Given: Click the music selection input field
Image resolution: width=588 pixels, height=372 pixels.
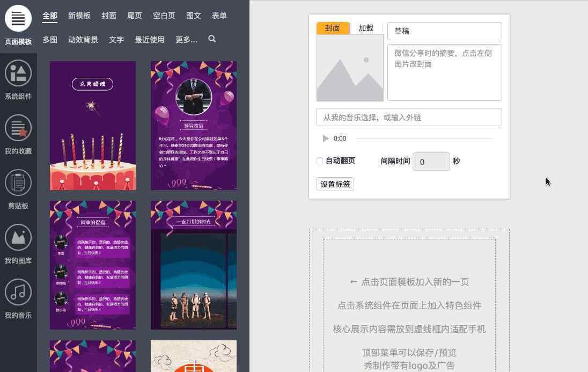Looking at the screenshot, I should [x=409, y=117].
